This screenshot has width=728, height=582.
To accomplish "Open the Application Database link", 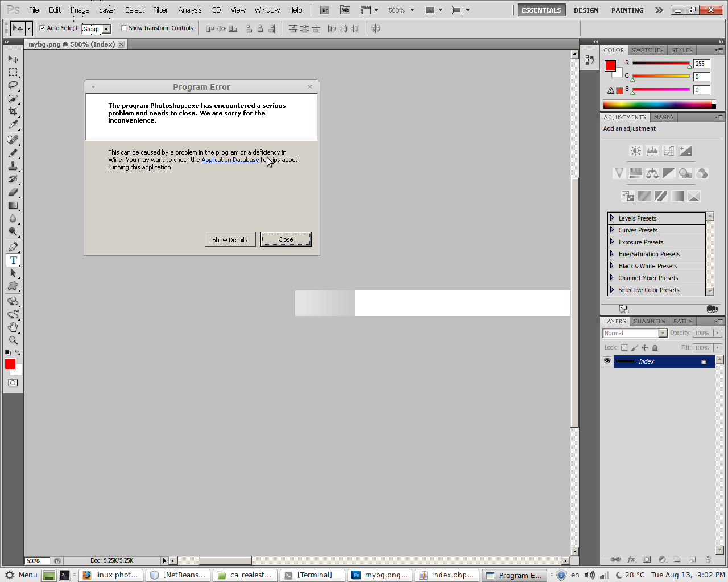I will pyautogui.click(x=230, y=160).
